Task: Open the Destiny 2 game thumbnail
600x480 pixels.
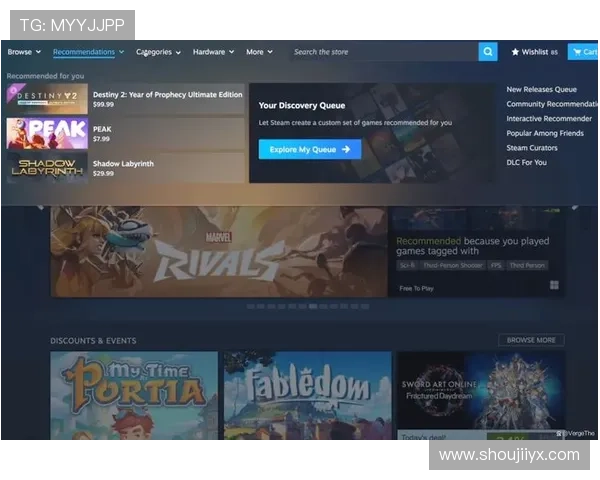Action: point(46,98)
